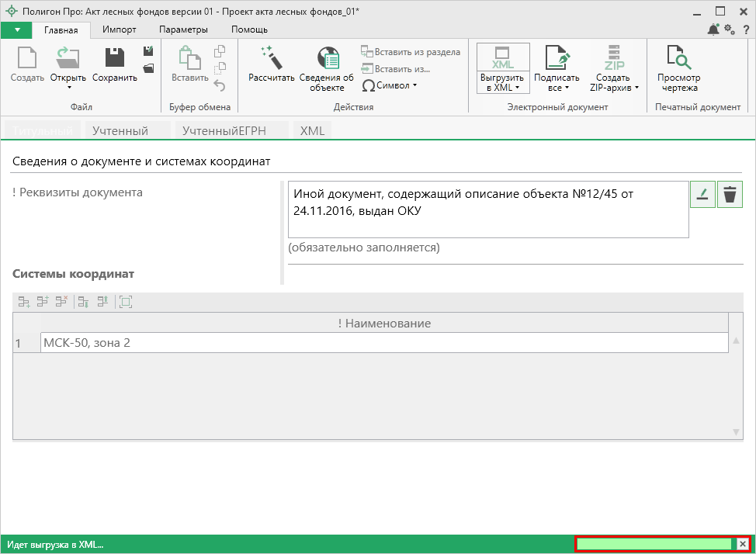Switch to the УчтенныйЕГРН section tab
The height and width of the screenshot is (554, 756).
click(x=224, y=131)
